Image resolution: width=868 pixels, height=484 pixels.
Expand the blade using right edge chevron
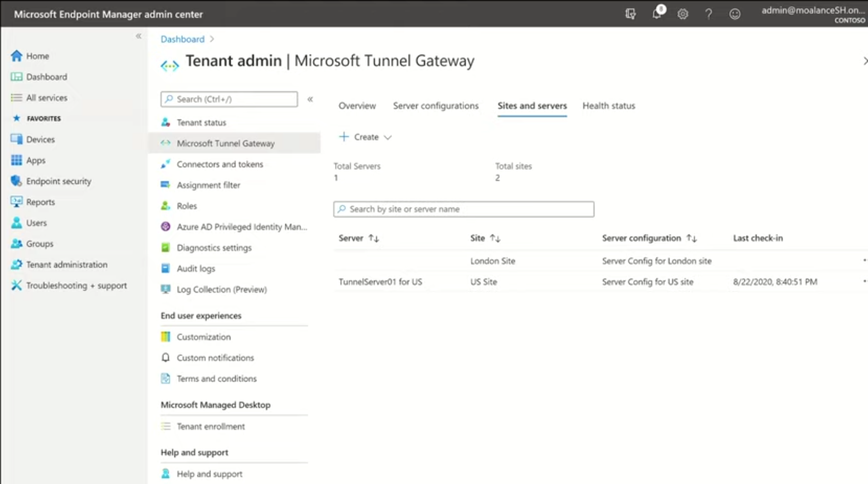[864, 61]
